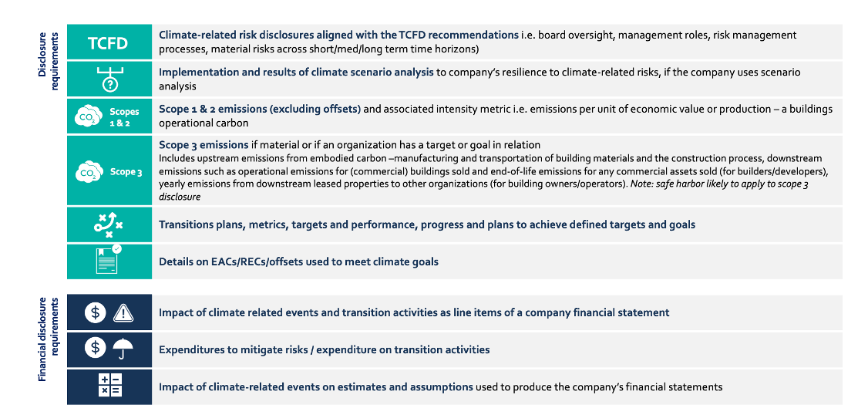This screenshot has width=868, height=415.
Task: Click the dollar coin beside the warning triangle
Action: click(95, 312)
